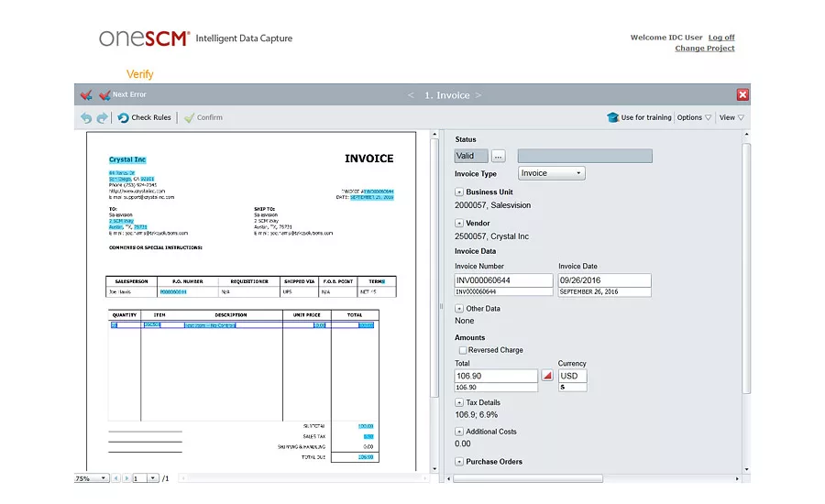Click the data panel scroll-down arrow
This screenshot has width=825, height=504.
tap(746, 469)
